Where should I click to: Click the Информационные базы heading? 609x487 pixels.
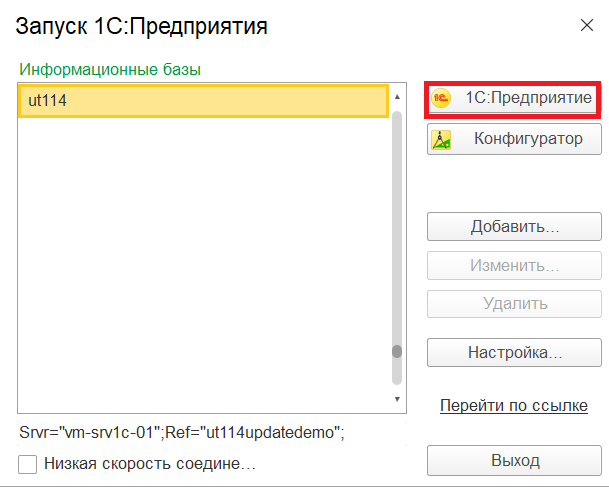coord(110,70)
